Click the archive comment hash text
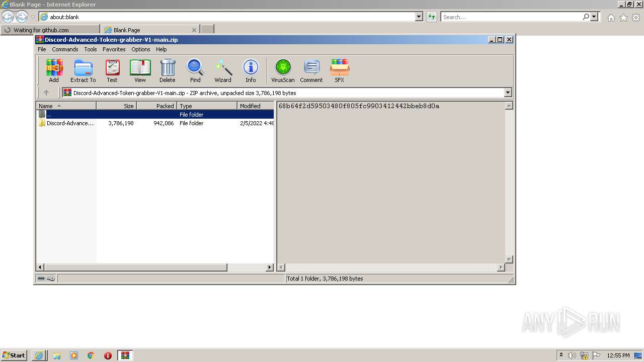The image size is (644, 362). [359, 106]
